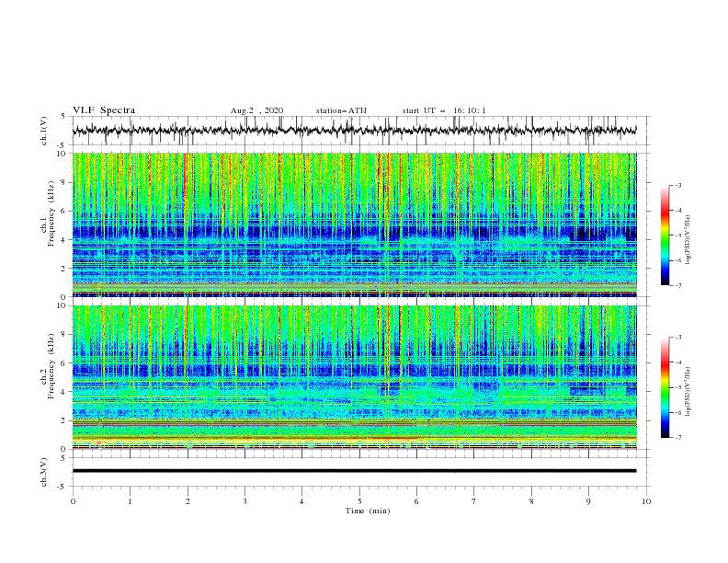This screenshot has width=728, height=563.
Task: Click the time-axis tick label "7"
Action: [x=474, y=501]
